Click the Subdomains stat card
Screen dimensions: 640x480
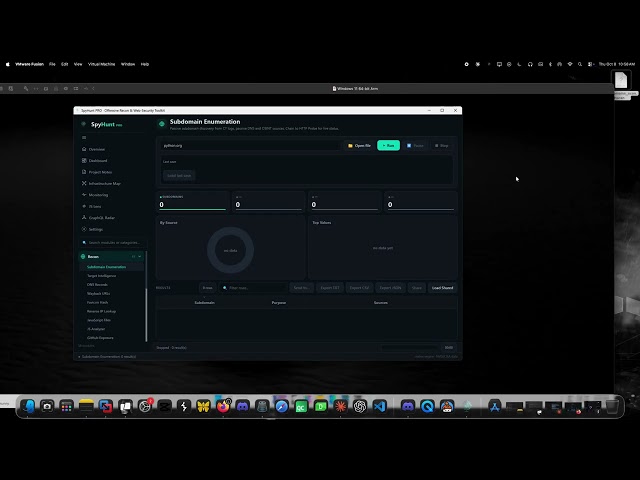coord(192,202)
